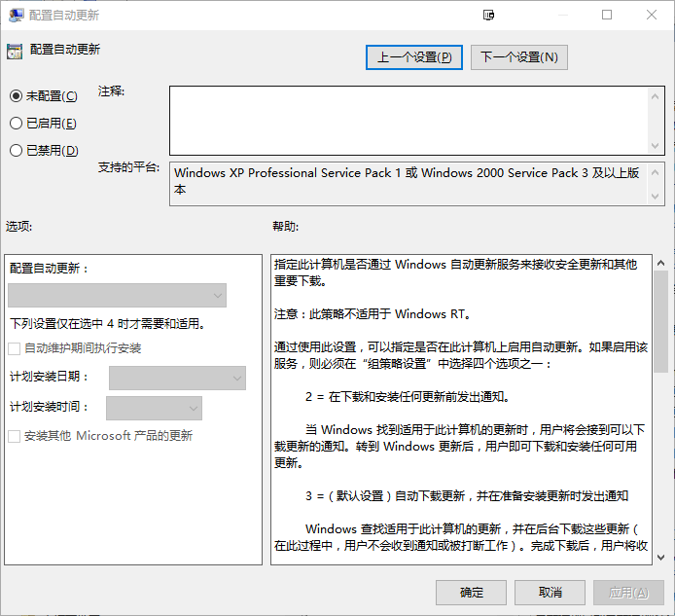Click the help panel scroll-down arrow
The width and height of the screenshot is (675, 616).
(x=659, y=556)
